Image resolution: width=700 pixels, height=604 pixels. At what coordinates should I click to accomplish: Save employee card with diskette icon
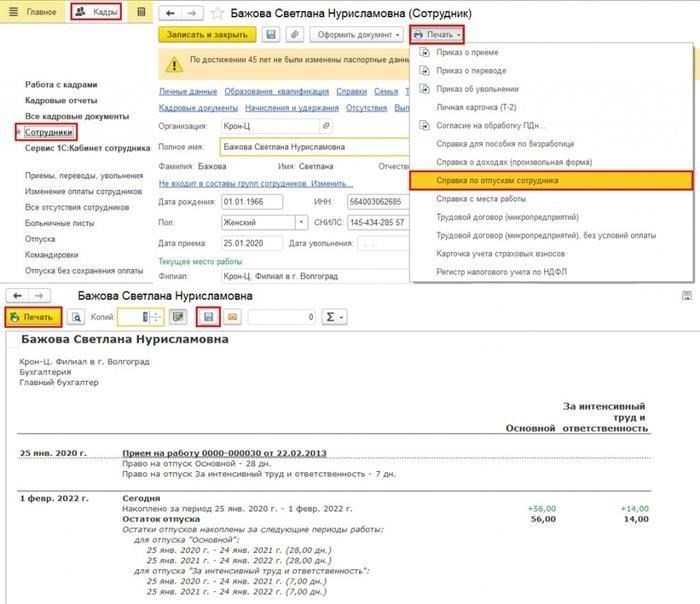pyautogui.click(x=271, y=35)
